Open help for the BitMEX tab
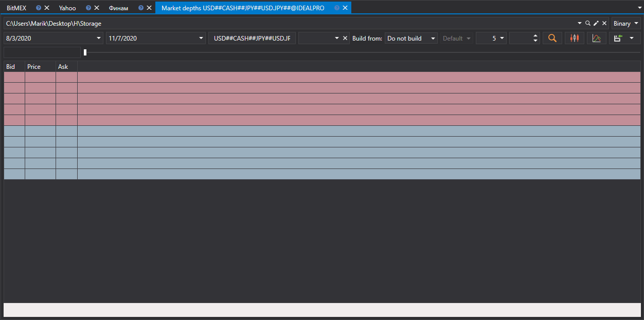644x320 pixels. 39,8
